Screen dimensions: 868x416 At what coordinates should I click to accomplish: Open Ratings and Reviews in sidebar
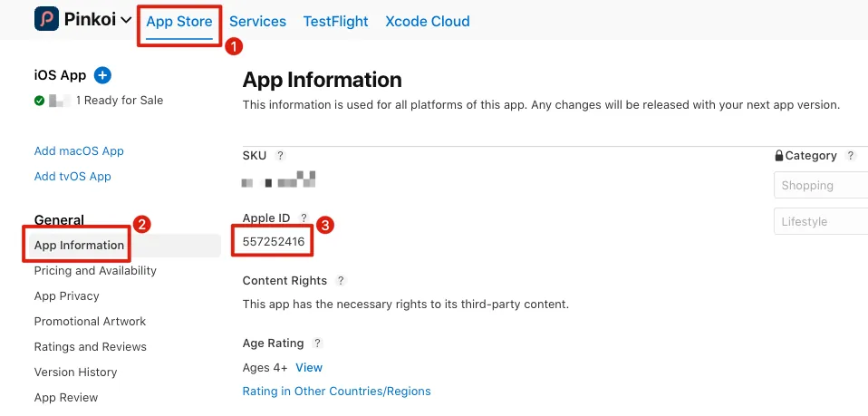pos(90,347)
